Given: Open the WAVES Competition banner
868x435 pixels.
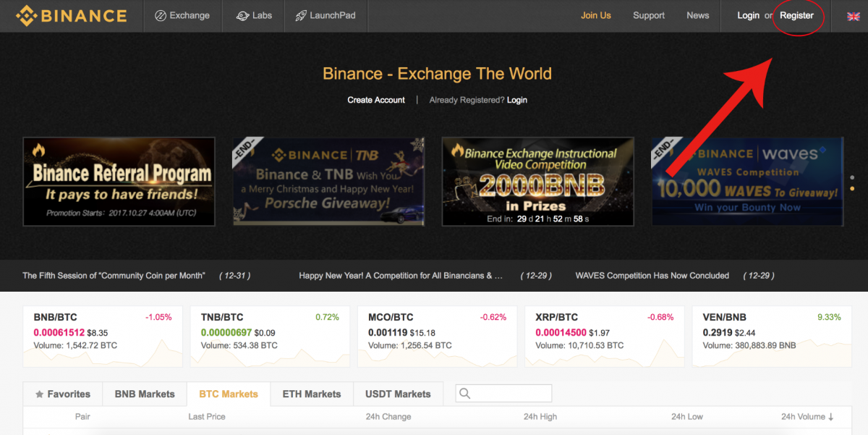Looking at the screenshot, I should point(747,182).
